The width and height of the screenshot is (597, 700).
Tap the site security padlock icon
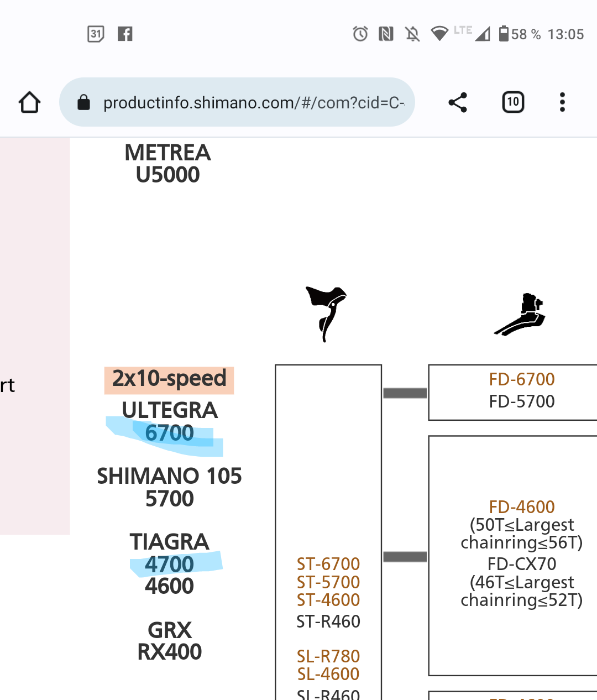(84, 102)
